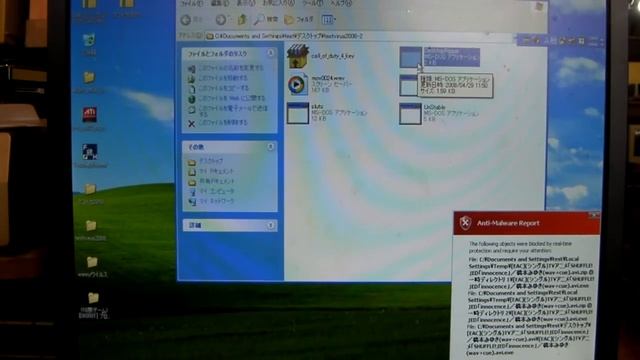This screenshot has width=640, height=360.
Task: Open the 編集 menu
Action: [x=220, y=3]
